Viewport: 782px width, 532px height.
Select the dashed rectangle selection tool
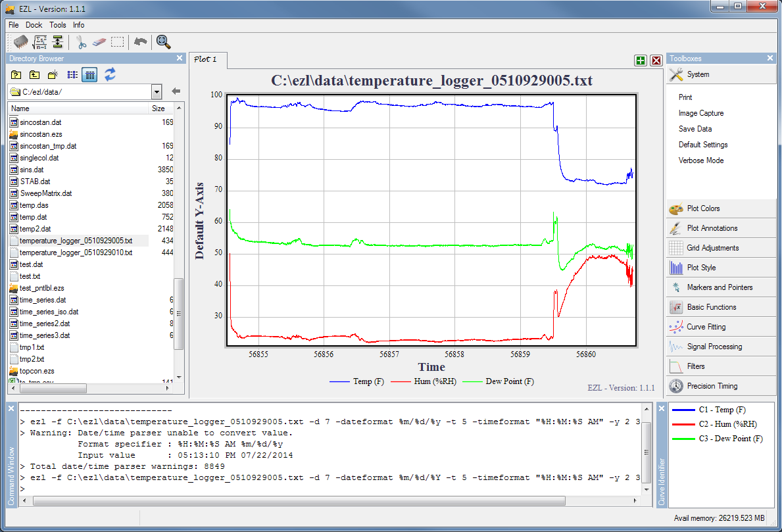coord(118,42)
